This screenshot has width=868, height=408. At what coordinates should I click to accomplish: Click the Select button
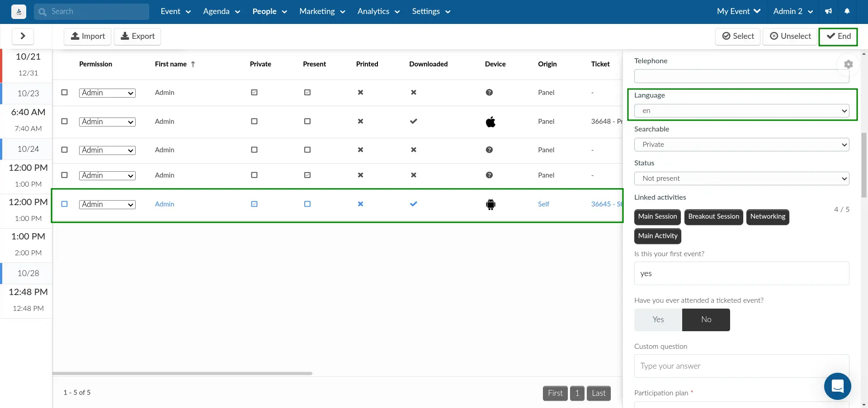click(x=738, y=36)
